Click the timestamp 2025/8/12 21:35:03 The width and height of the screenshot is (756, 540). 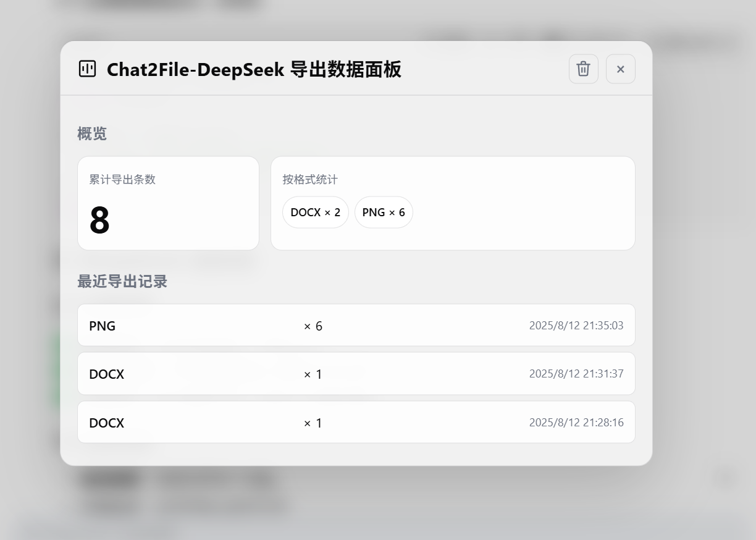coord(576,326)
